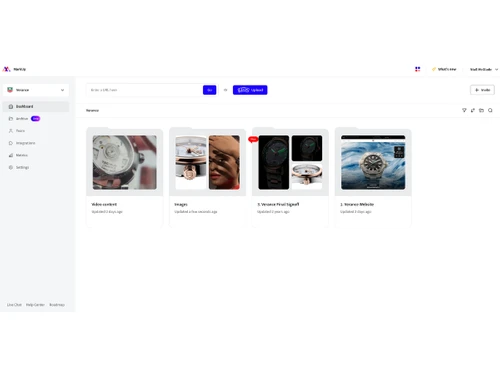This screenshot has height=375, width=500.
Task: Click the Invite button
Action: (482, 90)
